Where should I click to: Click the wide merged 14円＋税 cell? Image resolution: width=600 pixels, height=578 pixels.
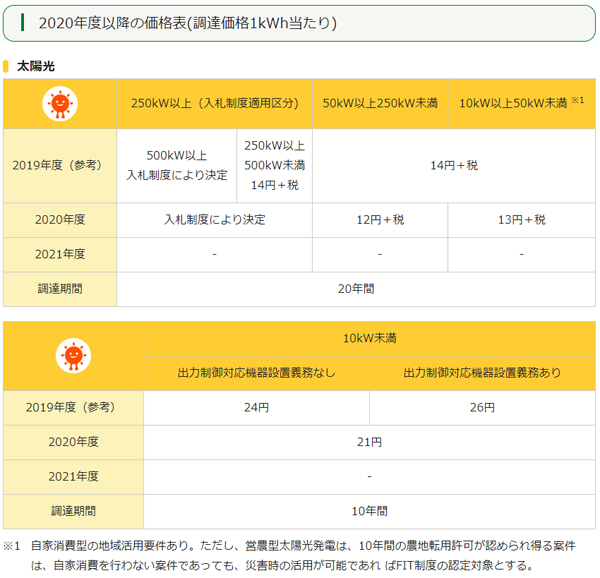click(454, 166)
